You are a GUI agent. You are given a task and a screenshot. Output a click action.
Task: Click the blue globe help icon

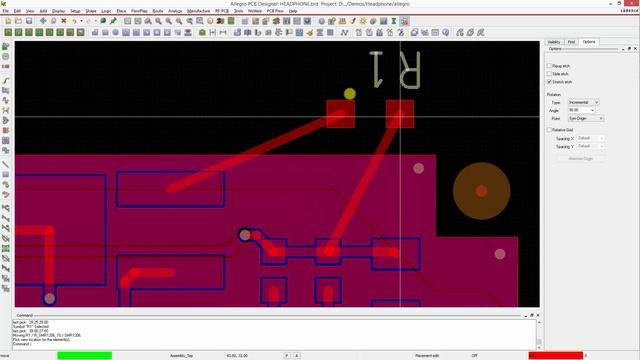point(445,32)
